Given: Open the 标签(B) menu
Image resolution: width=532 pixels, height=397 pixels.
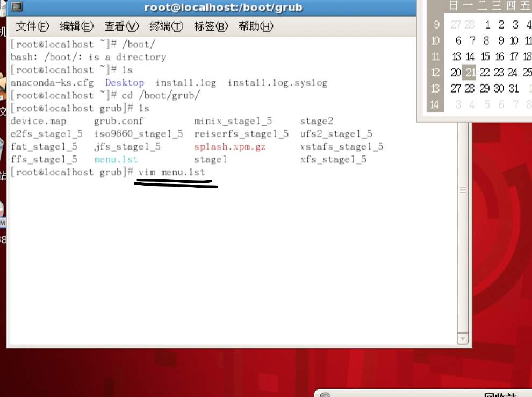Looking at the screenshot, I should pos(211,26).
